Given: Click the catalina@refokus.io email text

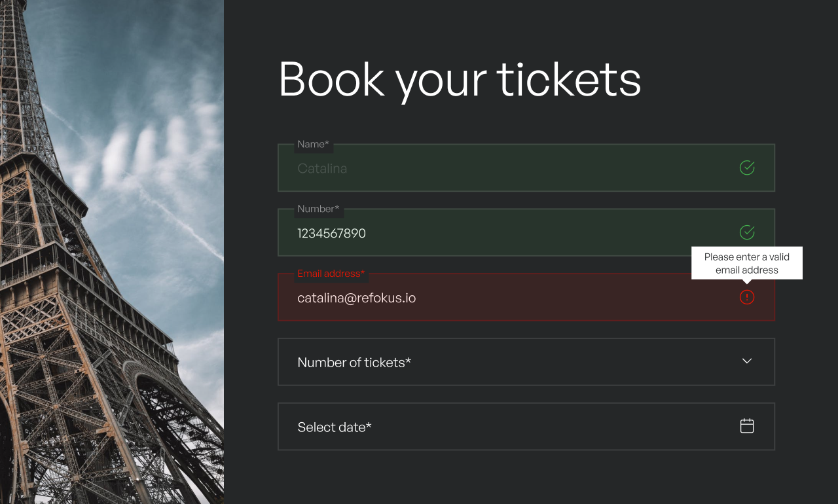Looking at the screenshot, I should (356, 298).
